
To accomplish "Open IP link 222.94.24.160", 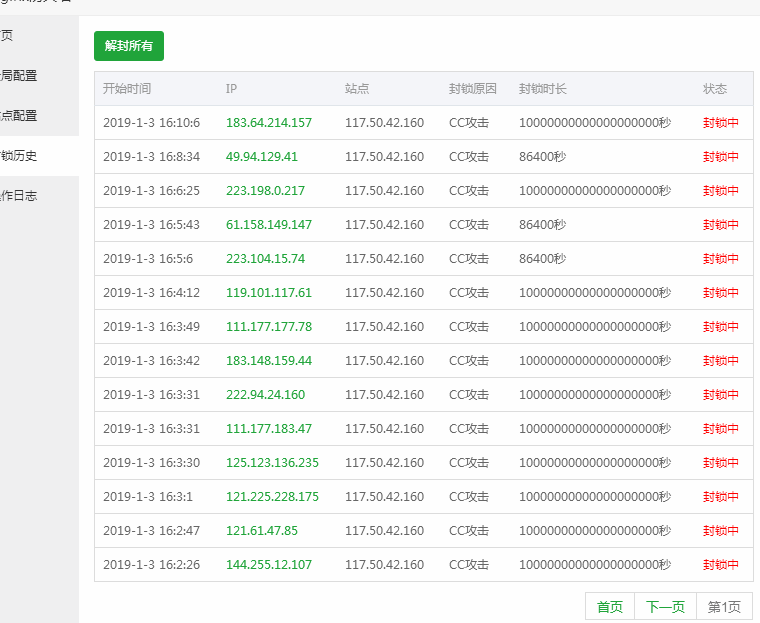I will coord(266,394).
